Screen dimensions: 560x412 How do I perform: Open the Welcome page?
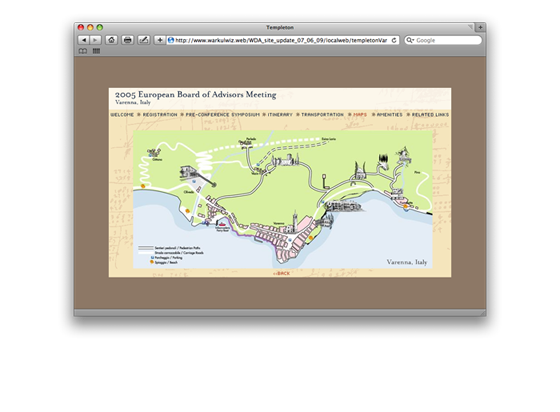pyautogui.click(x=122, y=115)
